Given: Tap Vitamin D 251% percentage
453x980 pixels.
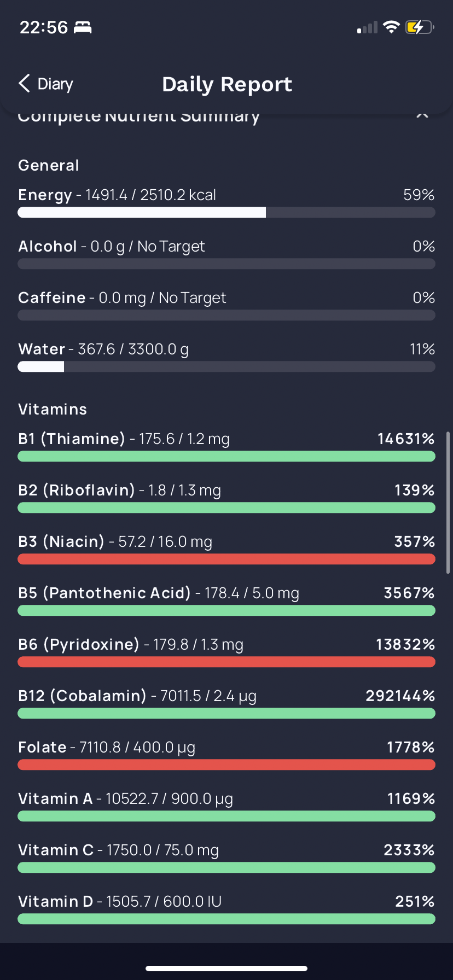Looking at the screenshot, I should [415, 901].
